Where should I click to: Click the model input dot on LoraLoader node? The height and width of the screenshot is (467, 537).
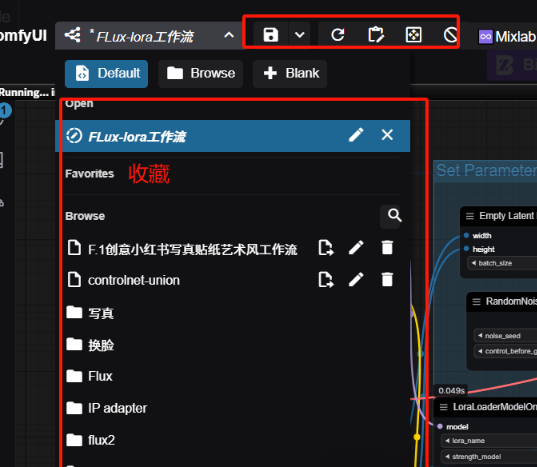[x=440, y=426]
